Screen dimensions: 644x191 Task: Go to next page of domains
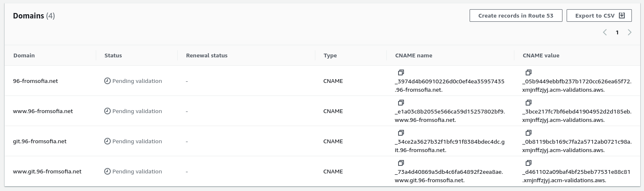point(629,33)
